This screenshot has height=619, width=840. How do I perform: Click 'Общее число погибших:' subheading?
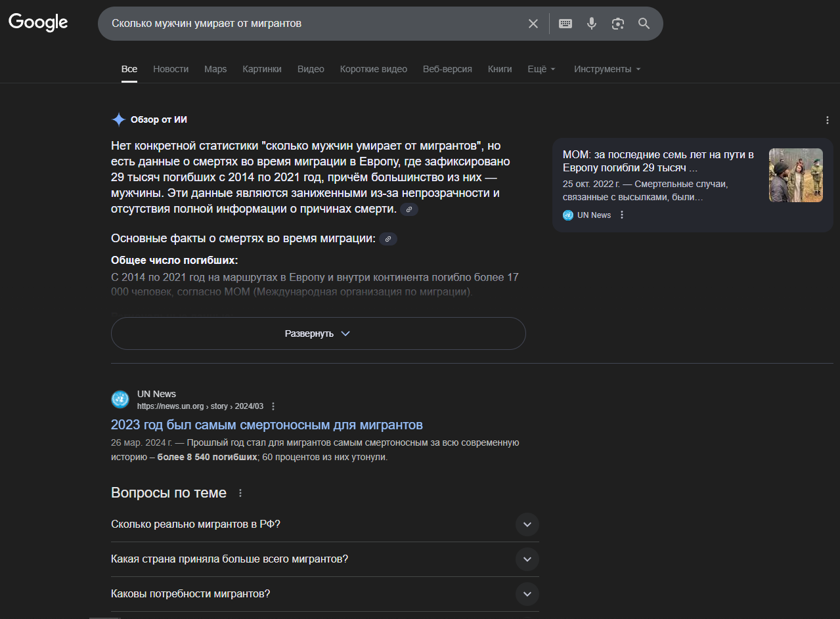[x=174, y=260]
